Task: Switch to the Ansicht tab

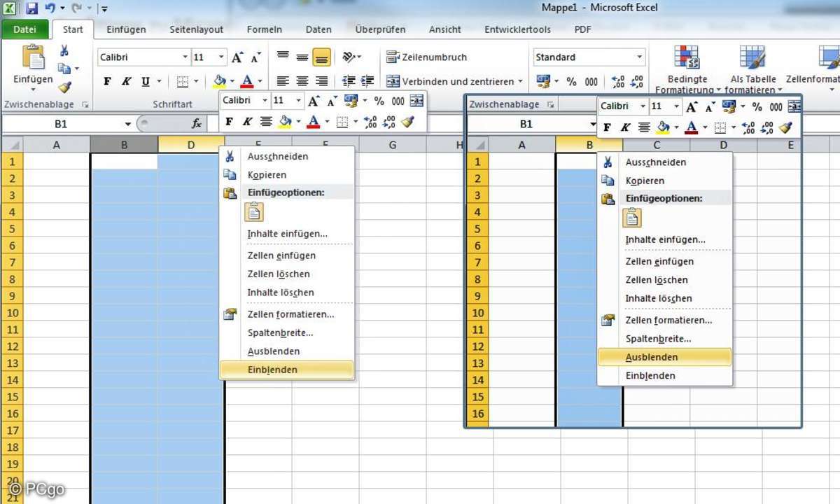Action: (444, 29)
